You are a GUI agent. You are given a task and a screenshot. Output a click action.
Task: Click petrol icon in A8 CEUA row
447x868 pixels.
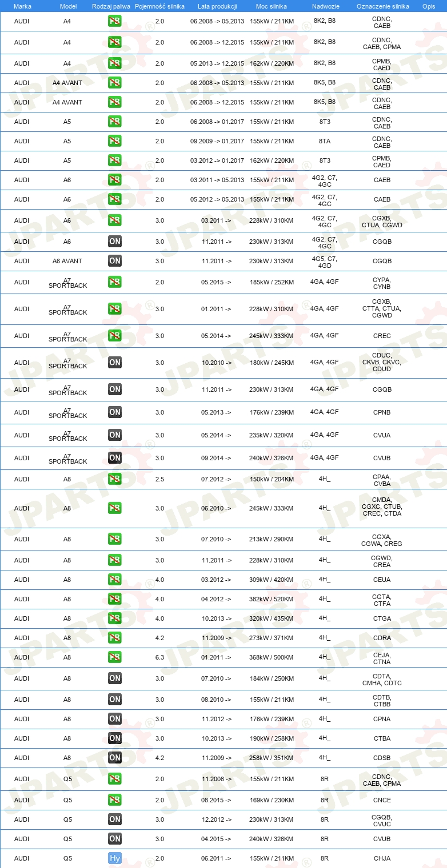(115, 580)
